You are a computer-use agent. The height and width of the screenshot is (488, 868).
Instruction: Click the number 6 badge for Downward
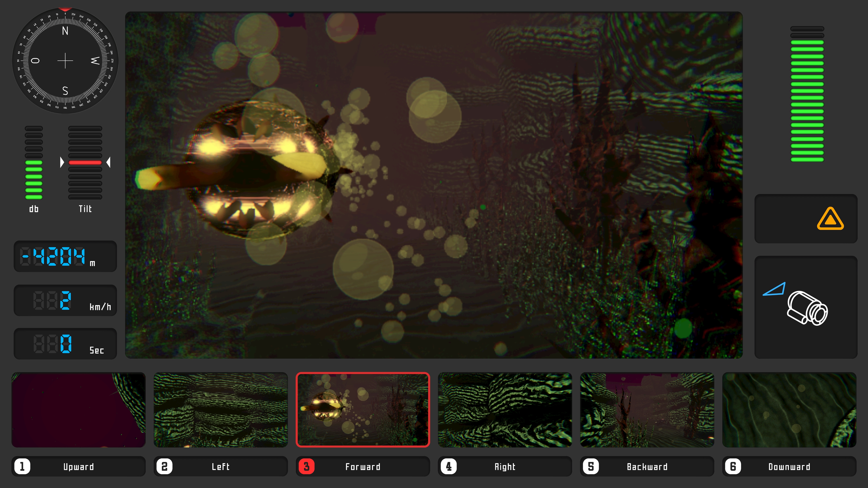click(x=733, y=467)
